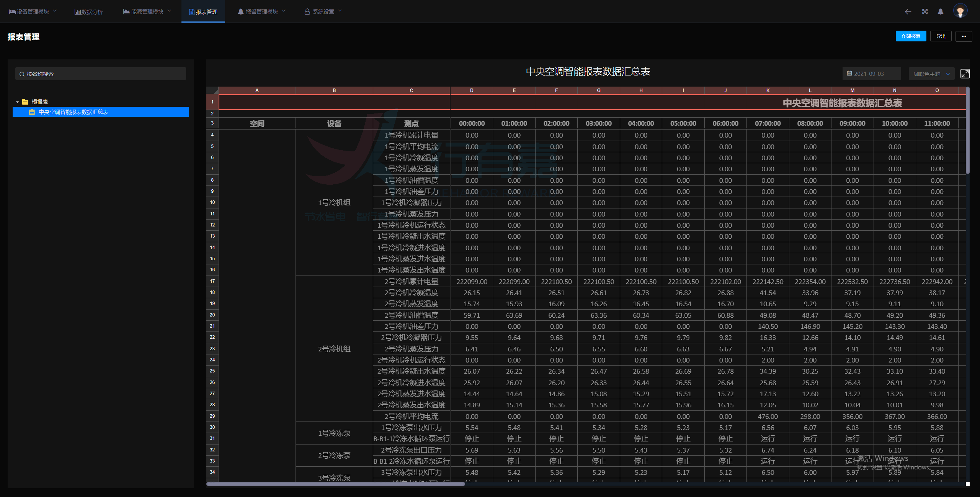Click the 测点 header cell
The image size is (980, 497).
(x=412, y=123)
